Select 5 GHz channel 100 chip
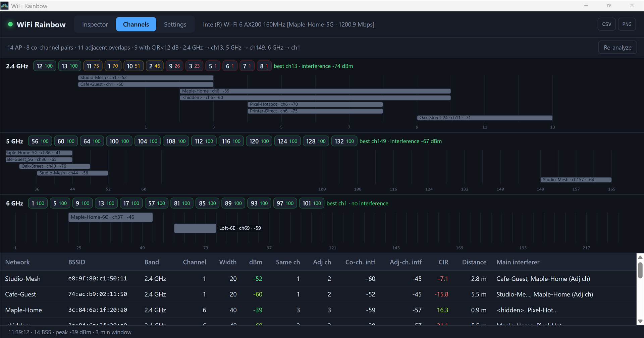The image size is (644, 338). (x=119, y=141)
